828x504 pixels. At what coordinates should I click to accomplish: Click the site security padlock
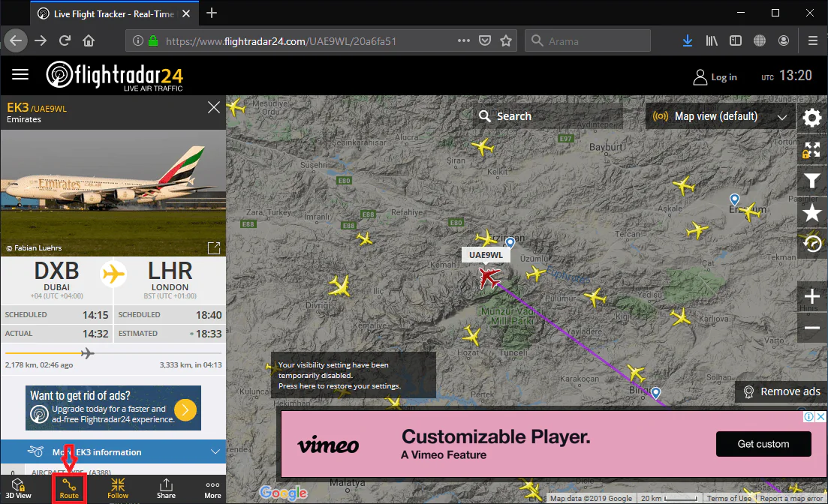coord(152,40)
